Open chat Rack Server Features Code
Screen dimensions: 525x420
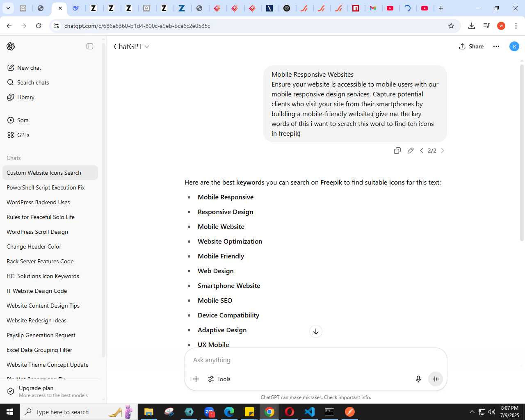point(50,261)
